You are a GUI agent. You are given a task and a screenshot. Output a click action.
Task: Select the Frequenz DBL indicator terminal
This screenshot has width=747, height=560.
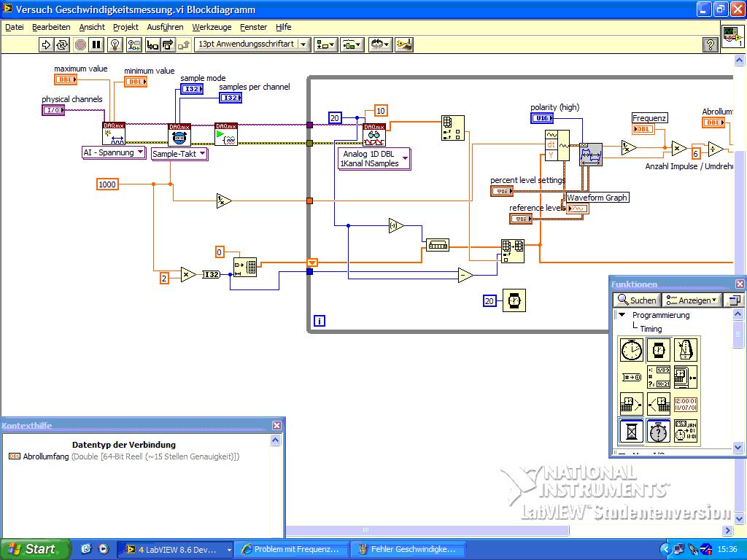tap(643, 129)
